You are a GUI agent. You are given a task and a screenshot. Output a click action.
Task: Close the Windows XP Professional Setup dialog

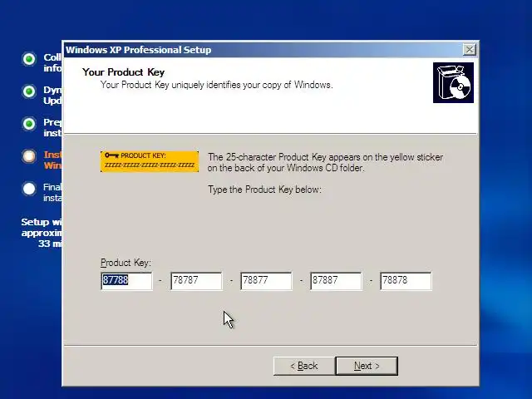[469, 50]
